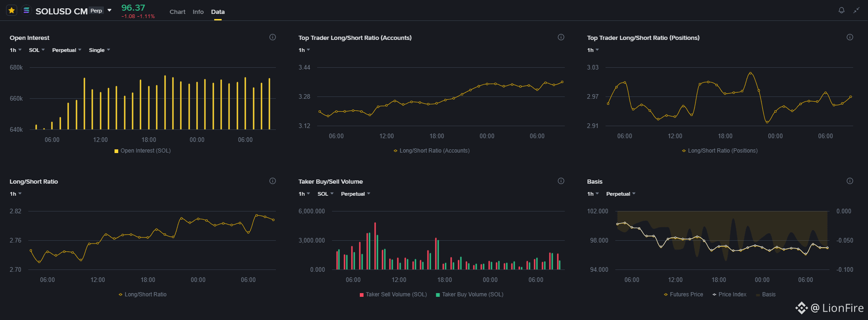
Task: Open info icon for Top Trader Accounts ratio
Action: pyautogui.click(x=561, y=37)
